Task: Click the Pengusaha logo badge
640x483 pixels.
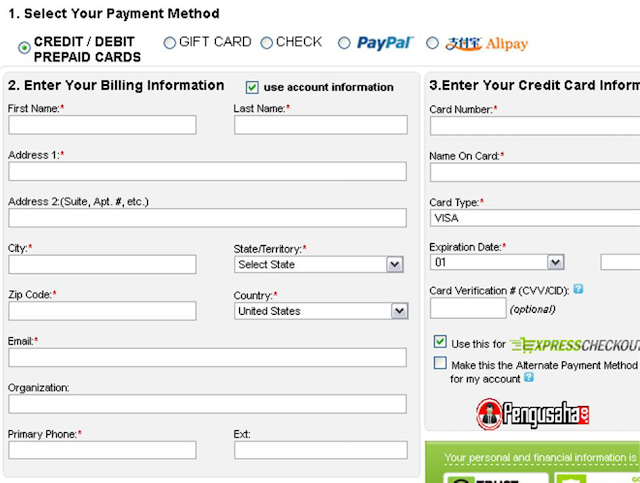Action: point(532,413)
